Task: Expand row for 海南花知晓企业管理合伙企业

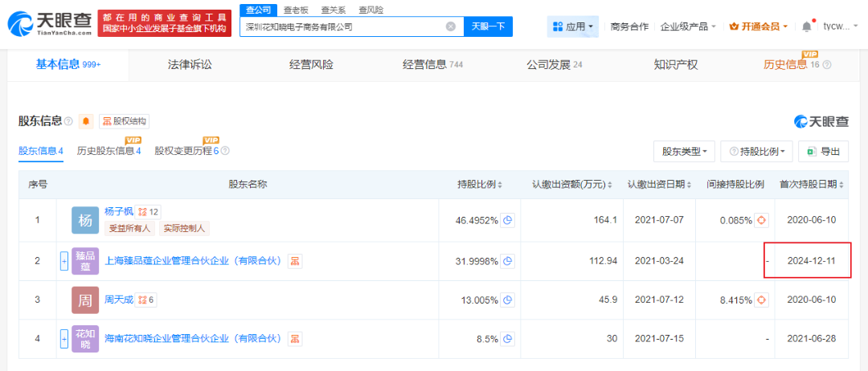Action: 64,338
